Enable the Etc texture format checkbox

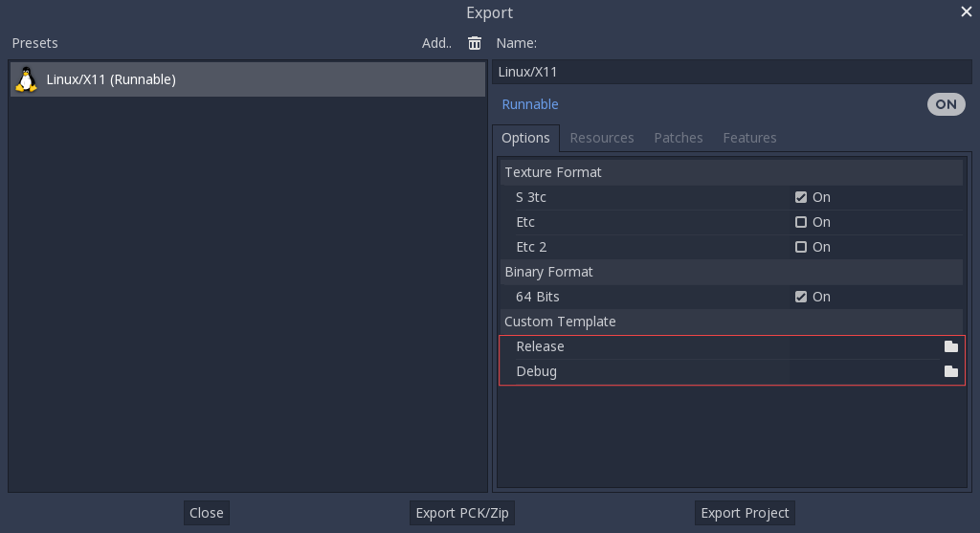(801, 222)
